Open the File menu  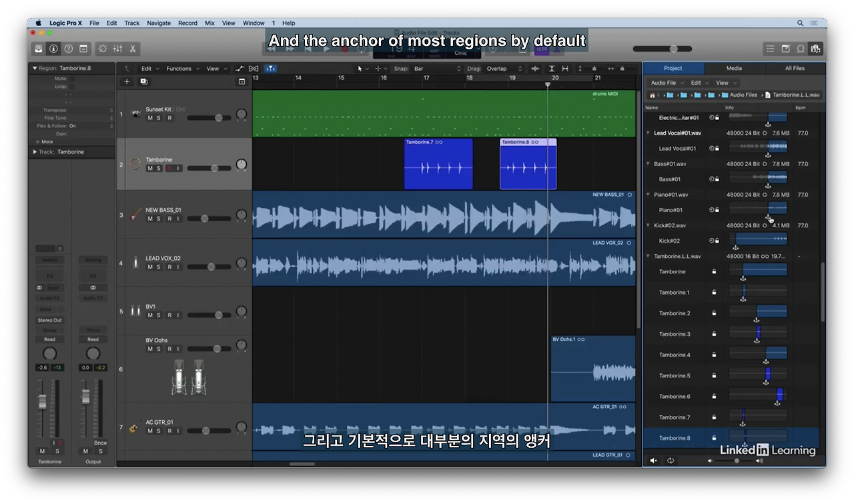tap(94, 23)
